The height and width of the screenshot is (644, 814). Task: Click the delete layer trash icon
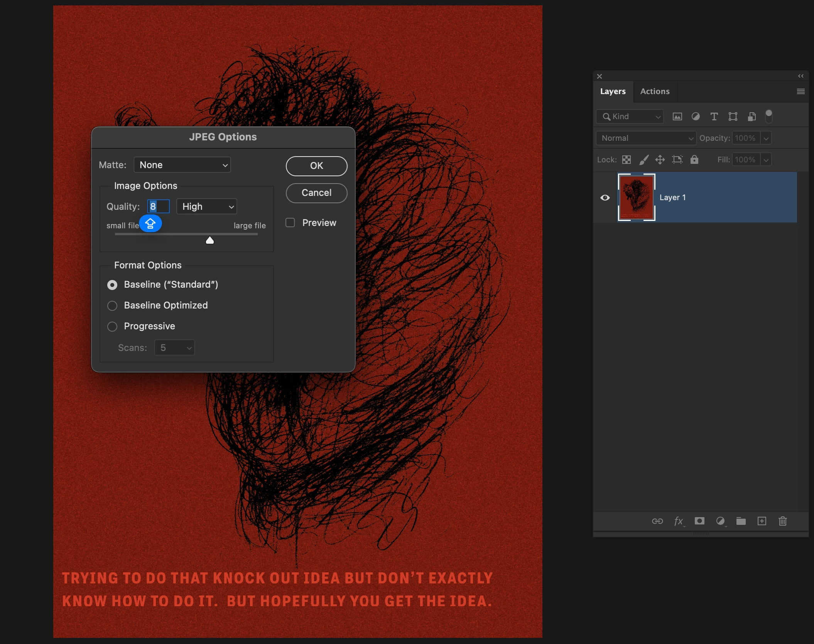click(x=782, y=521)
